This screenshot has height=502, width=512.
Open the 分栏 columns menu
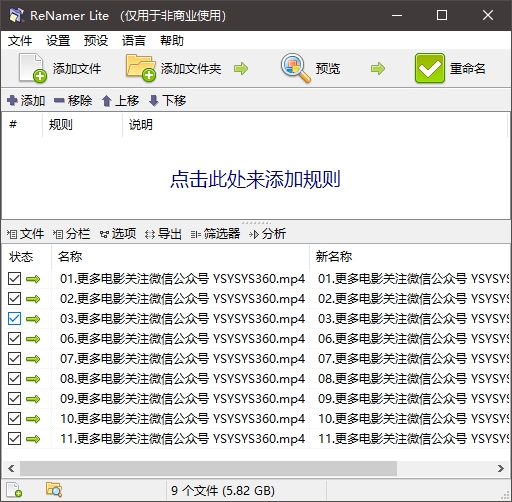pos(71,234)
